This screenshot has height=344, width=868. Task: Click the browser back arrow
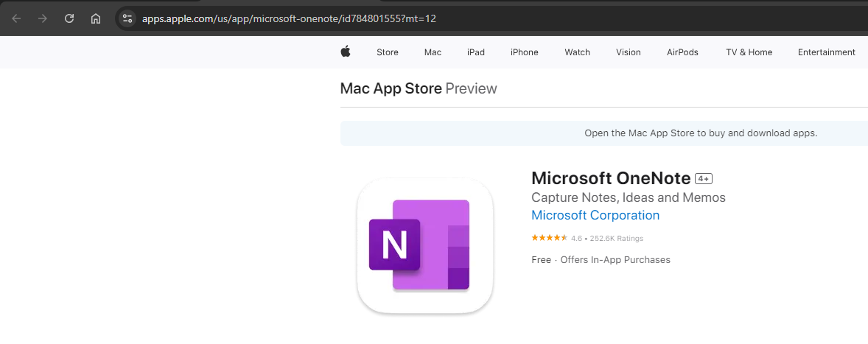point(16,18)
